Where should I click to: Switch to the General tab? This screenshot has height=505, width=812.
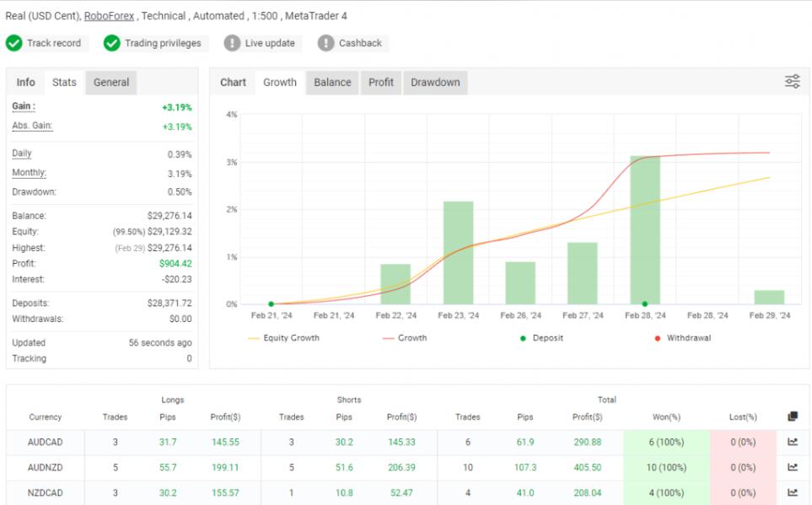coord(111,83)
